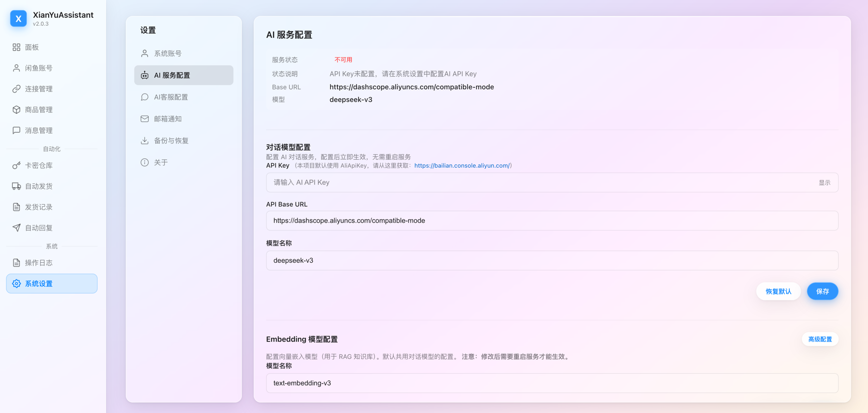The width and height of the screenshot is (868, 413).
Task: Click the 邮箱通知 envelope icon
Action: click(144, 118)
